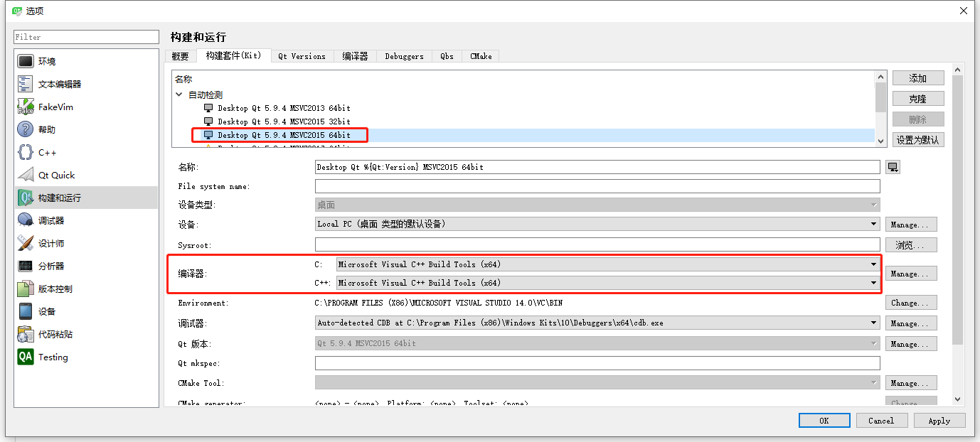The width and height of the screenshot is (980, 442).
Task: Click the 设置为默认 button
Action: pos(917,139)
